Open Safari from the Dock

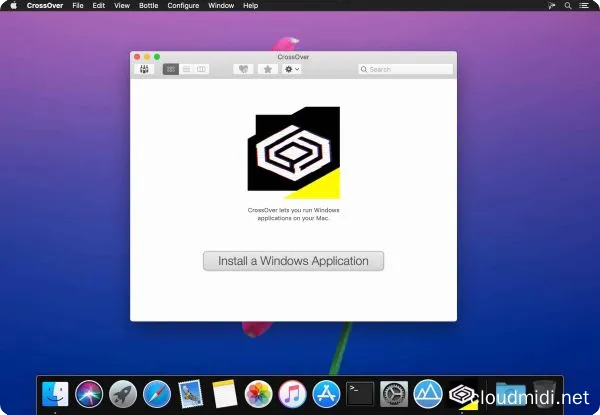click(x=157, y=394)
